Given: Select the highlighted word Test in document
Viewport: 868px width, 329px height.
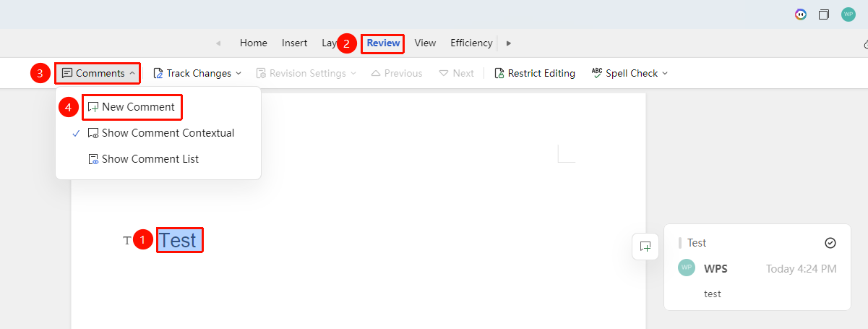Looking at the screenshot, I should point(178,240).
